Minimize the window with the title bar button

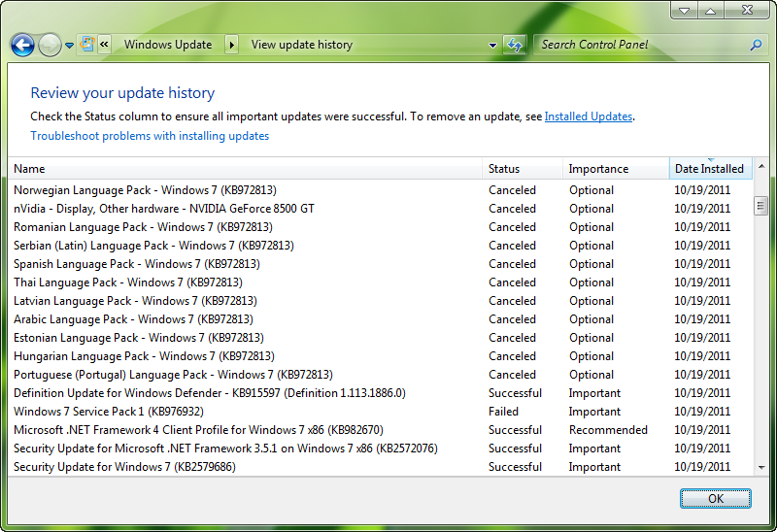(x=685, y=11)
